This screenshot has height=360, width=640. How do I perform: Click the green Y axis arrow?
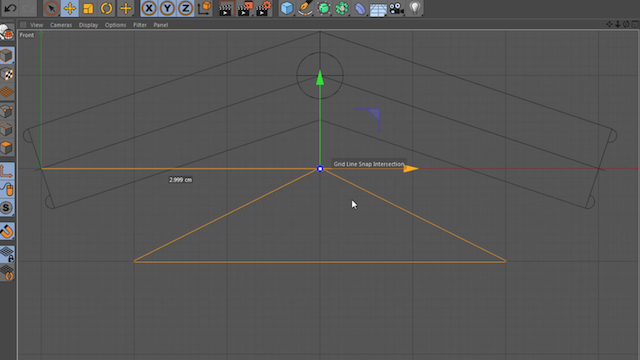[x=320, y=78]
